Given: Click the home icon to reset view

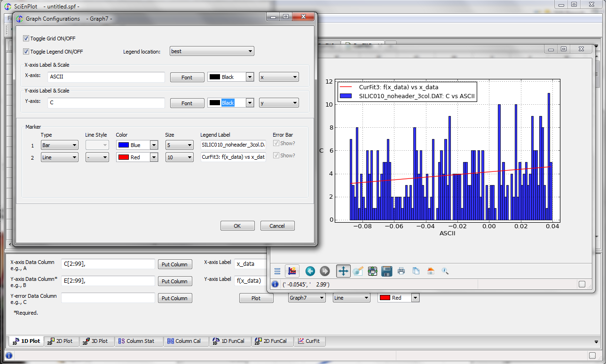Looking at the screenshot, I should 431,271.
